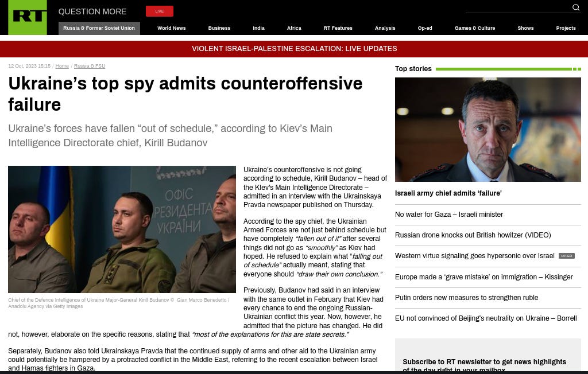Open 'No water for Gaza' story
588x374 pixels.
coord(449,215)
